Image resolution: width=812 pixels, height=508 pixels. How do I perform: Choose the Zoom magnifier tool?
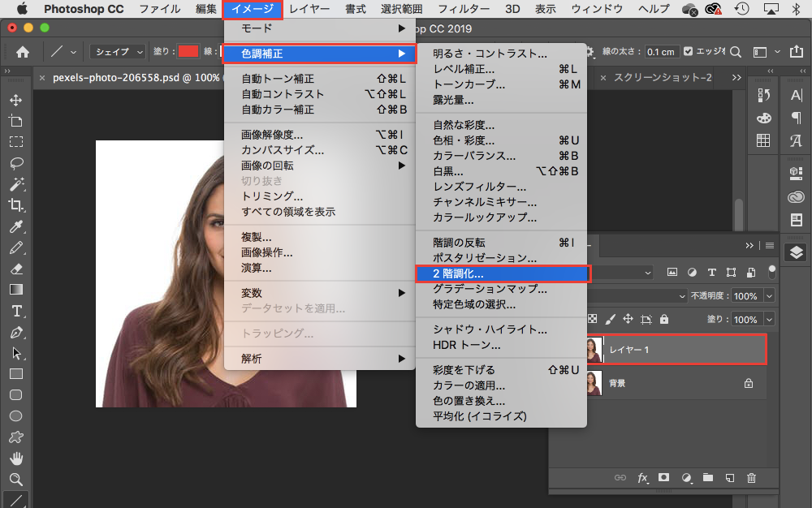pos(15,479)
